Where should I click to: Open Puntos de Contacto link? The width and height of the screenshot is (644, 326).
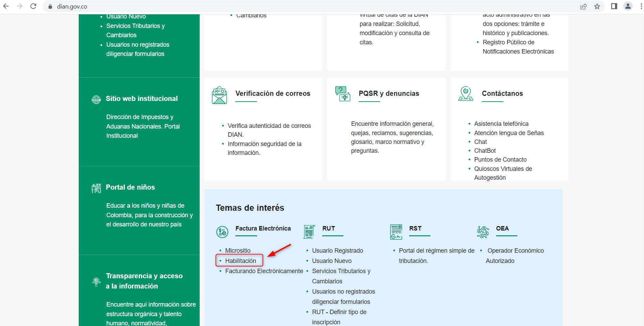click(x=500, y=160)
